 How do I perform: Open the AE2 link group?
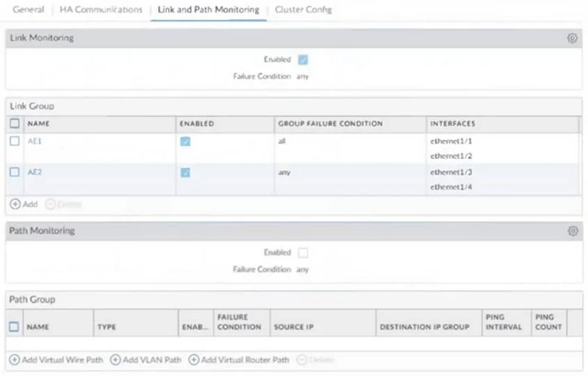coord(35,172)
